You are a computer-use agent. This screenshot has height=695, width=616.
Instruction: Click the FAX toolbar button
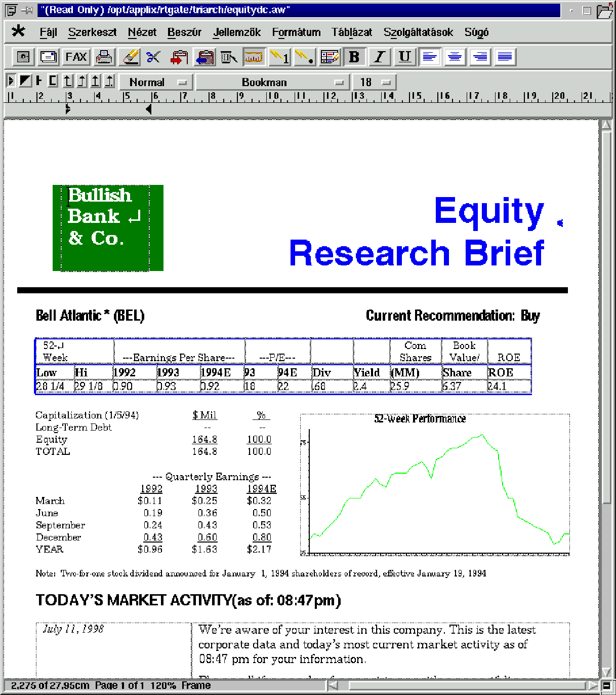76,57
